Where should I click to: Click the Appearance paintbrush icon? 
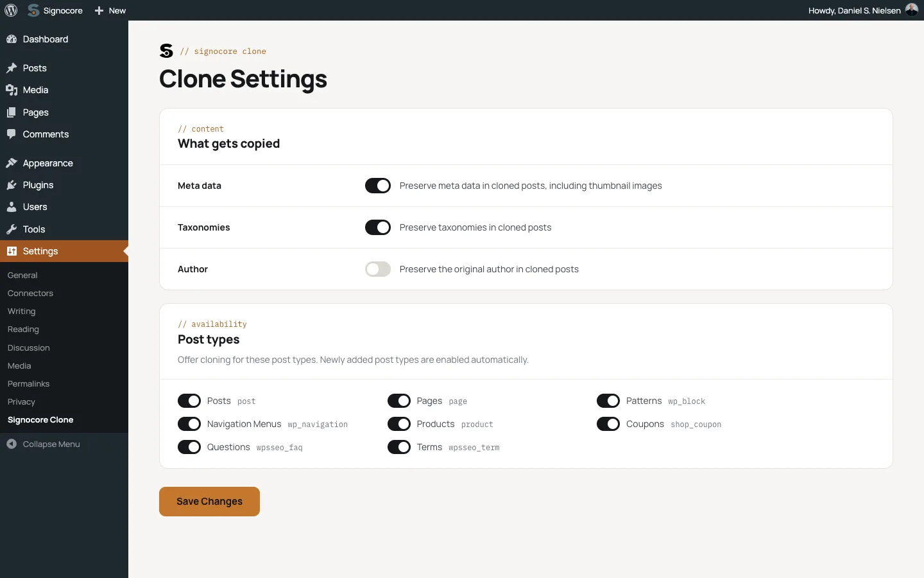click(12, 163)
